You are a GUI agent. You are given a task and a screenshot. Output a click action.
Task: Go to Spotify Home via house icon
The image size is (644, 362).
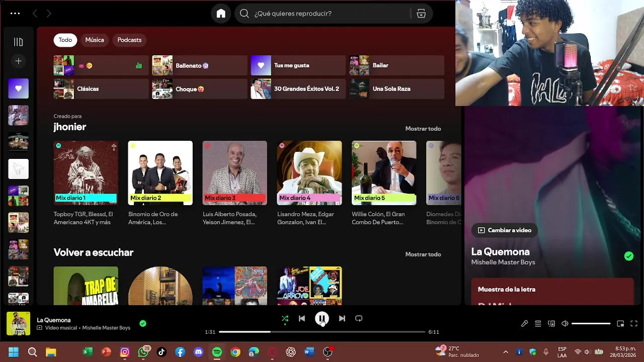(221, 14)
